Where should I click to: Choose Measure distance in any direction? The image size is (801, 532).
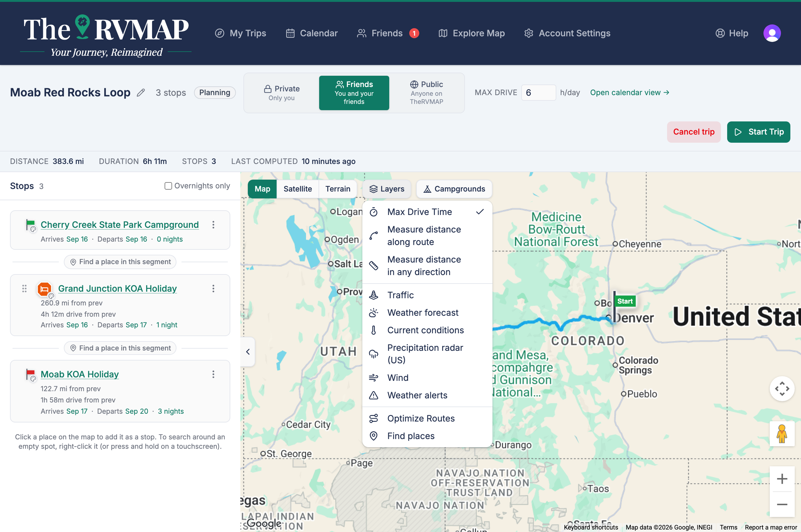pos(427,266)
